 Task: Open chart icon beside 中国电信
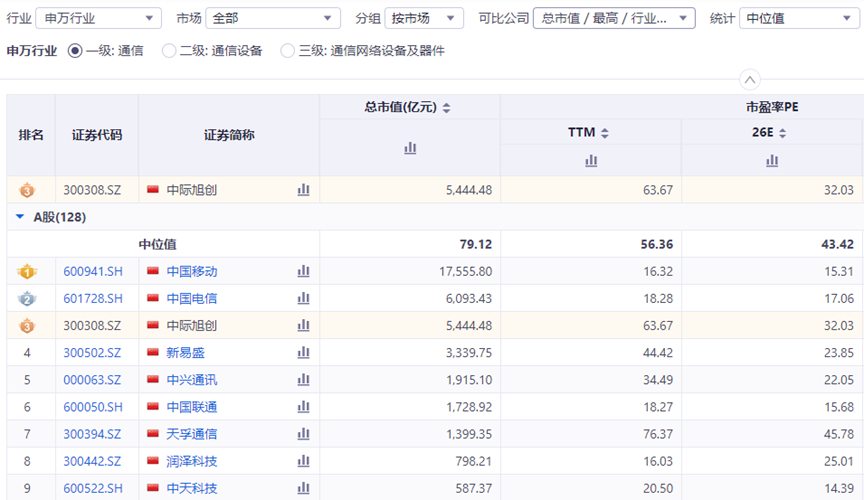[x=303, y=298]
